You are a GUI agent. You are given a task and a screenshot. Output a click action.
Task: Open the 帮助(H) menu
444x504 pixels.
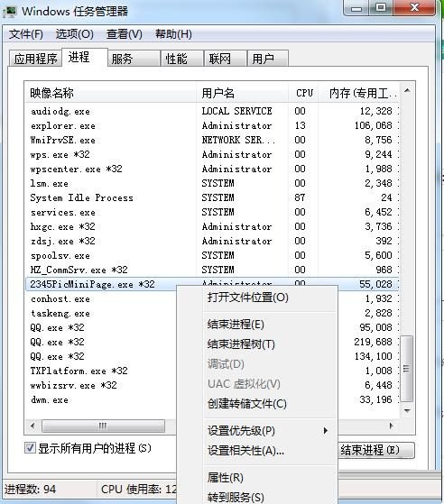coord(173,33)
